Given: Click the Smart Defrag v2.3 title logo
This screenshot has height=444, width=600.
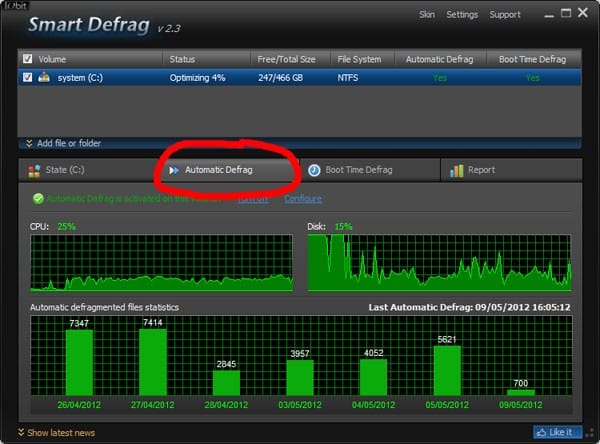Looking at the screenshot, I should pyautogui.click(x=104, y=24).
